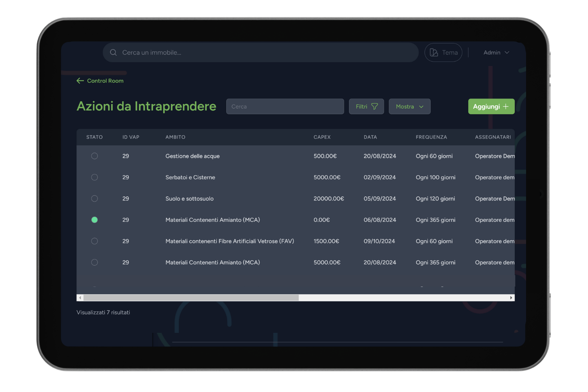This screenshot has height=392, width=588.
Task: Toggle green status of 0.00€ MCA row
Action: tap(94, 220)
